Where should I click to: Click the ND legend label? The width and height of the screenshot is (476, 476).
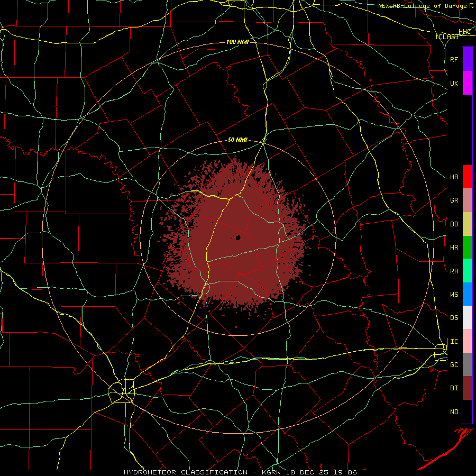coord(454,412)
